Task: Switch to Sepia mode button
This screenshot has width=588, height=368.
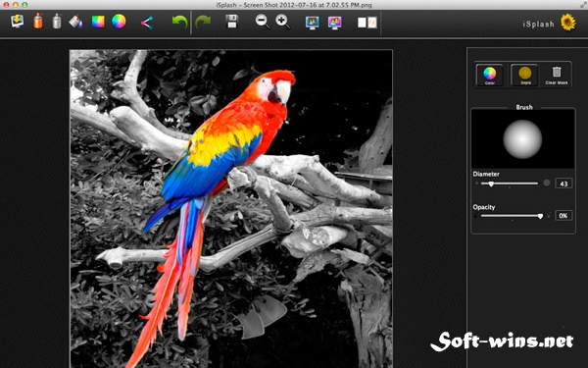Action: pos(525,76)
